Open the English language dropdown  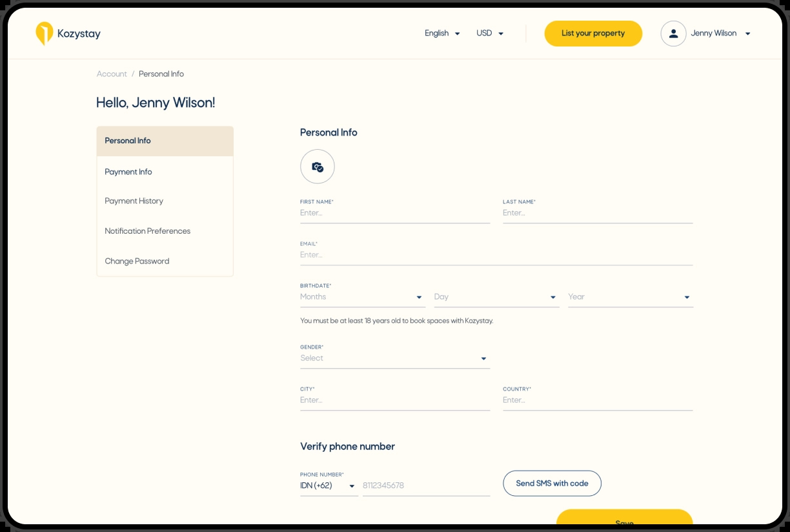click(442, 34)
